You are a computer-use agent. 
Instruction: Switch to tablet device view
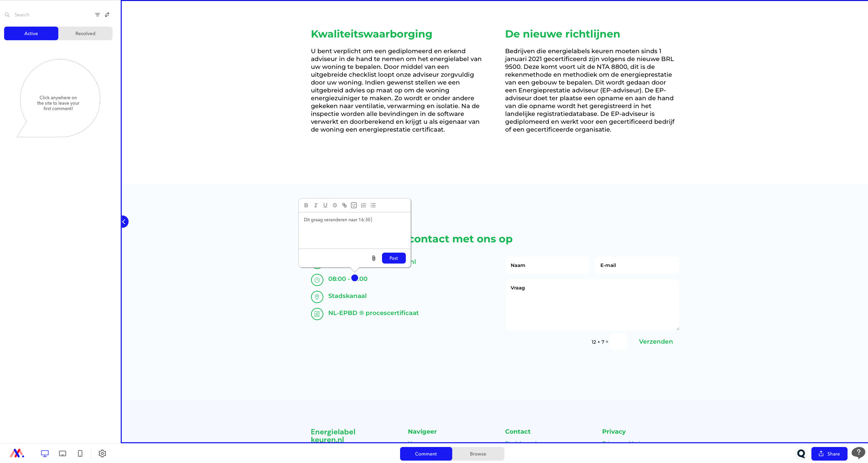tap(62, 453)
